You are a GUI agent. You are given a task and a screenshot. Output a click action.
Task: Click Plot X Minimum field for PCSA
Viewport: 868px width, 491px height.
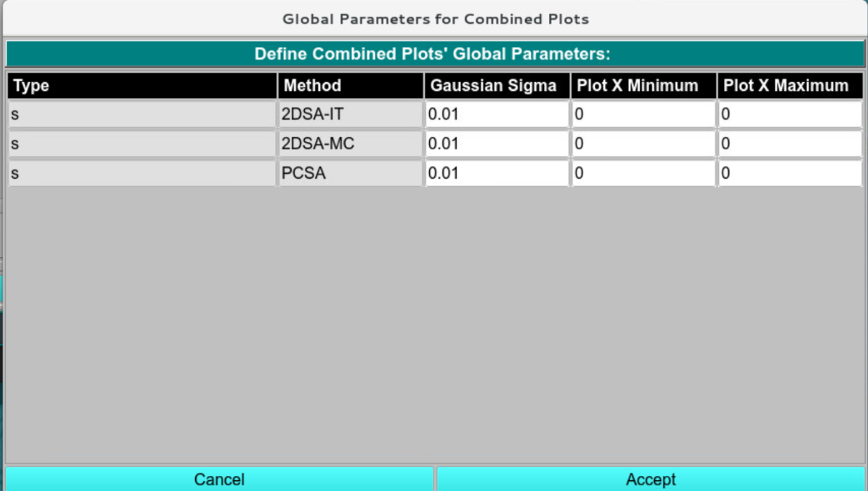pyautogui.click(x=643, y=174)
